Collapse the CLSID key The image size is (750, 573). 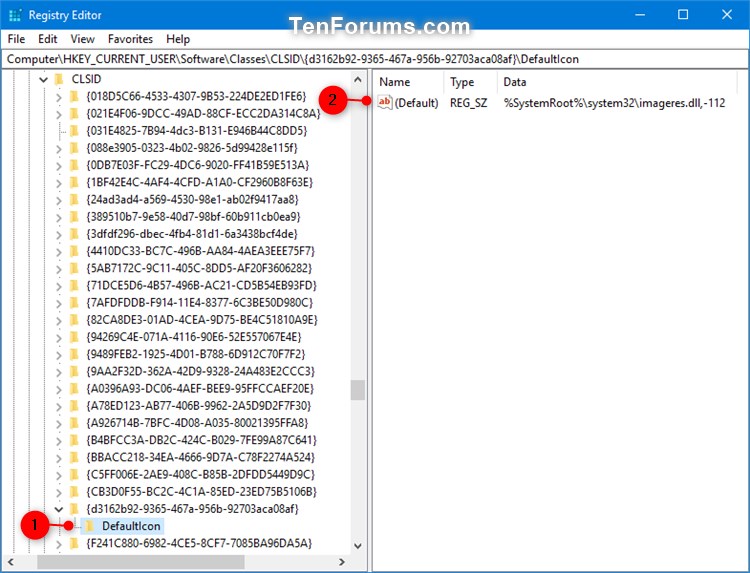pos(44,79)
